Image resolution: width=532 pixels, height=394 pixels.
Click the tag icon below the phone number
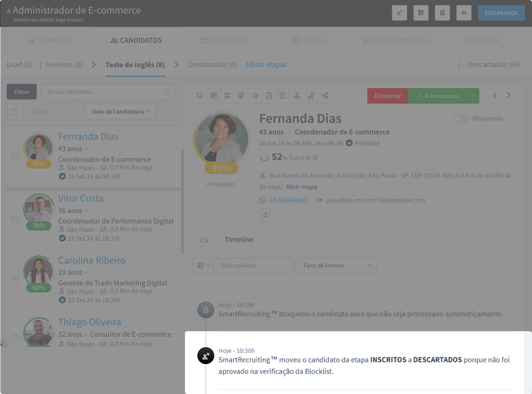pyautogui.click(x=265, y=215)
